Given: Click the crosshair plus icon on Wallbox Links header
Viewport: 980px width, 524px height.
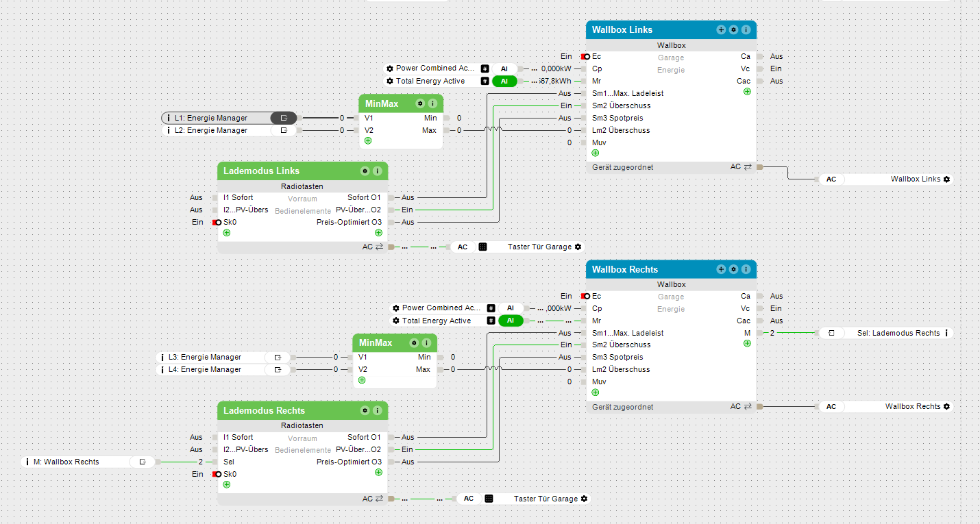Looking at the screenshot, I should point(721,30).
